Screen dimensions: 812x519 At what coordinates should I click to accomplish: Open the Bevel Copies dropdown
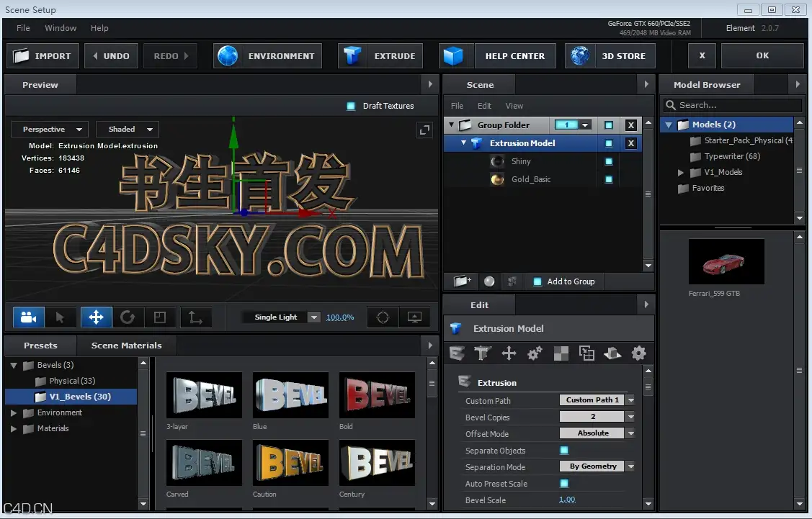(597, 417)
